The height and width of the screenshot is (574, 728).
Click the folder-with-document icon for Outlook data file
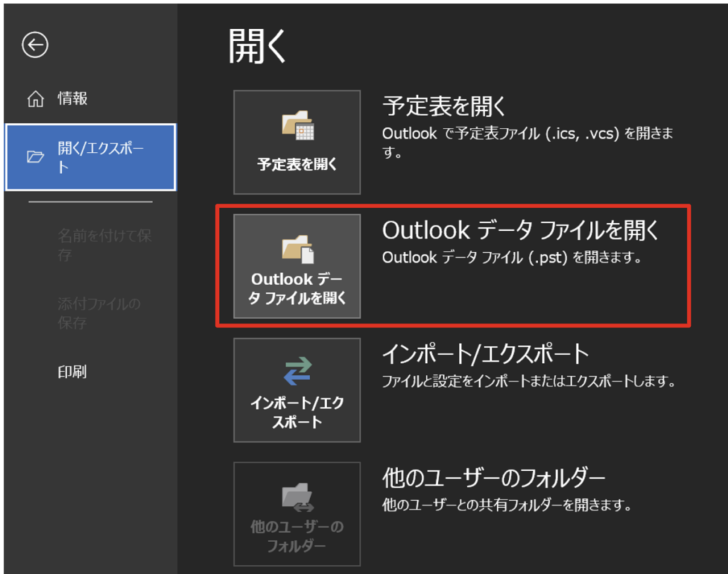tap(297, 249)
